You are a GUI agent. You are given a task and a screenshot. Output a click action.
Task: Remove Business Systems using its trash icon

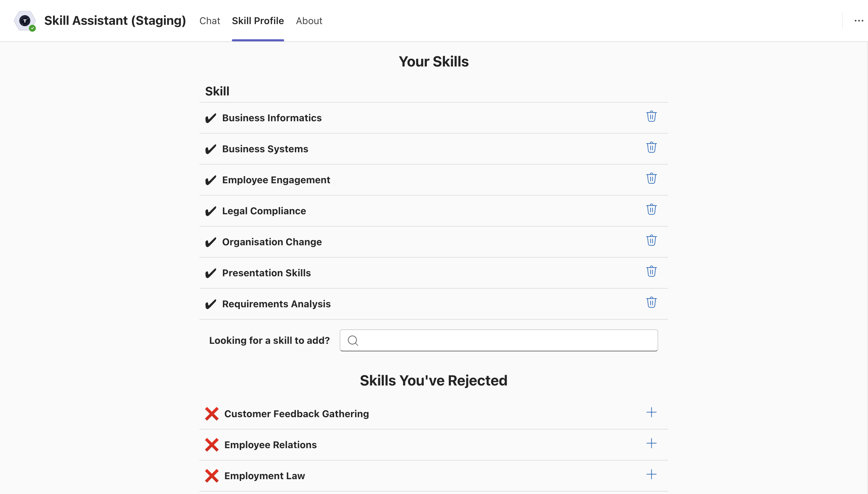(651, 147)
